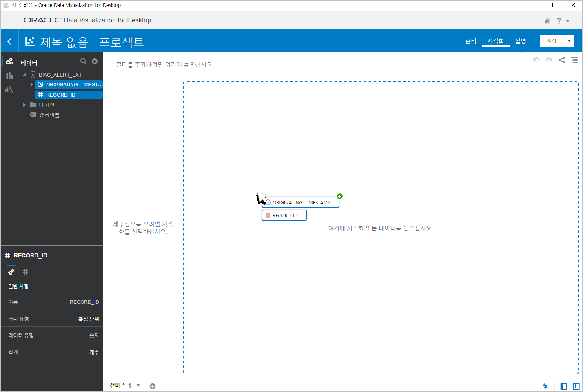Open the canvas options menu icon
583x392 pixels.
574,60
